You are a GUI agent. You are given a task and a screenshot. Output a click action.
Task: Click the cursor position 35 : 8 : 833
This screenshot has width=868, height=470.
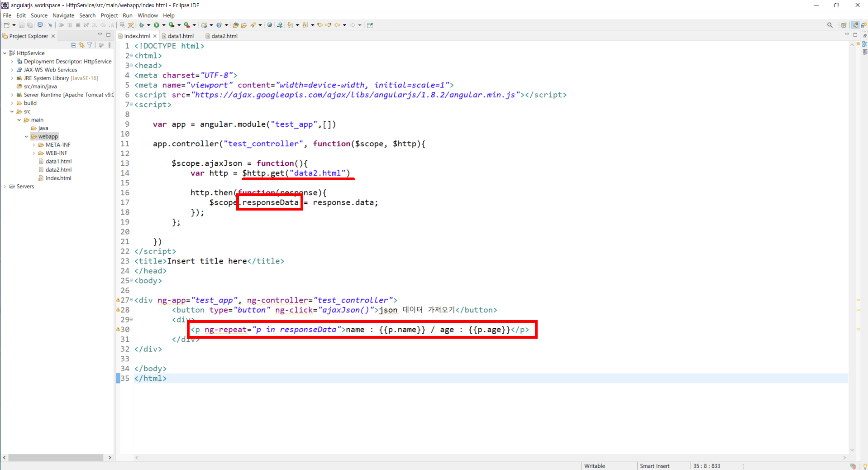click(x=706, y=466)
